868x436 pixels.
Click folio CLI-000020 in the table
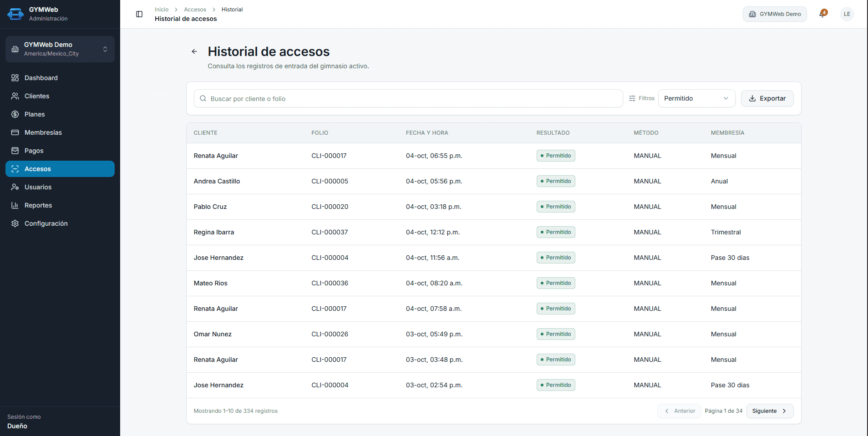(x=330, y=207)
